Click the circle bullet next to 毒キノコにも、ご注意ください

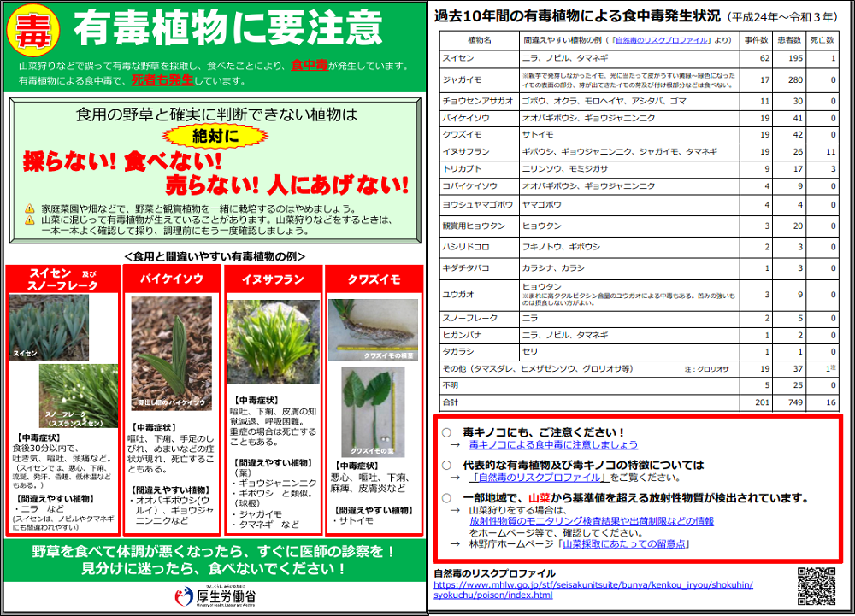pyautogui.click(x=446, y=433)
